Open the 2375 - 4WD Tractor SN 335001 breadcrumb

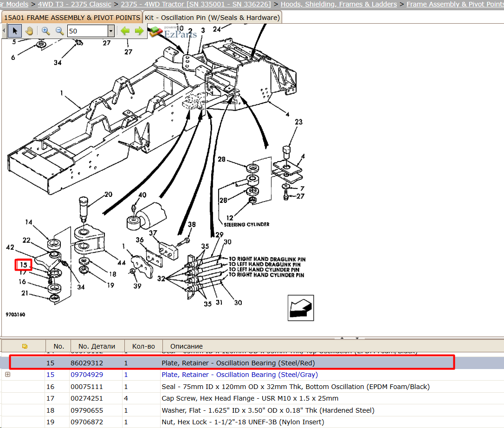coord(196,4)
